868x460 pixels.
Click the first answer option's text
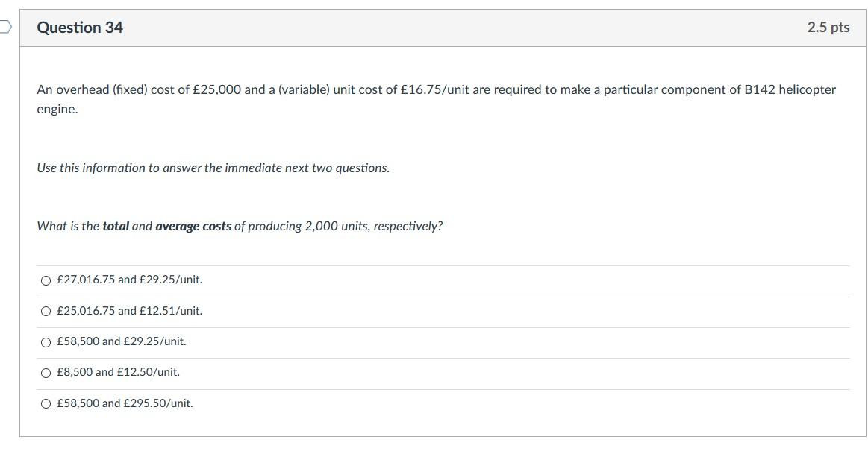coord(129,280)
